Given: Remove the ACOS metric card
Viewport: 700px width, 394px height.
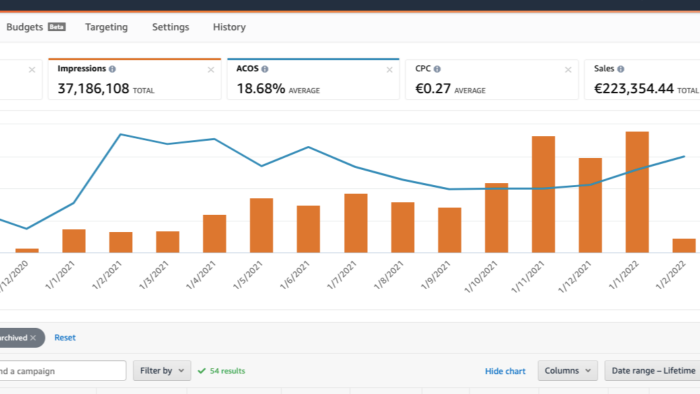Looking at the screenshot, I should pos(389,70).
